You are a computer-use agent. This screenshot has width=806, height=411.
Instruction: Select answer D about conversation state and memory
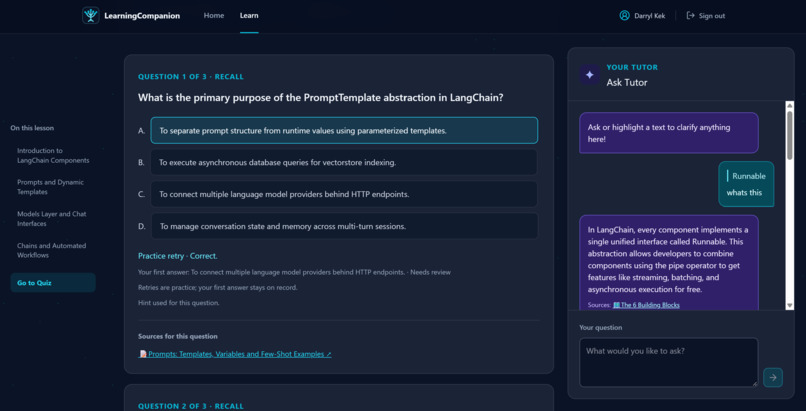(344, 226)
